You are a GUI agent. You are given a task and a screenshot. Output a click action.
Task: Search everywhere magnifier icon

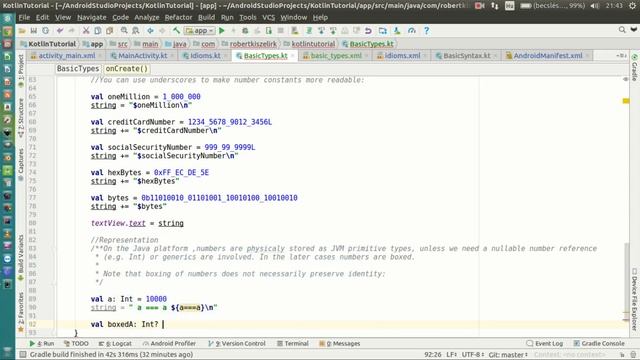pos(622,30)
